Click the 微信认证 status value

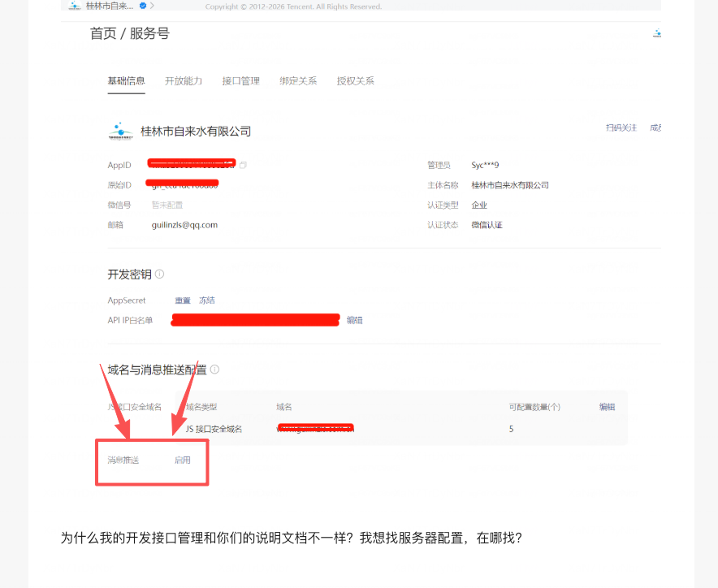coord(487,225)
